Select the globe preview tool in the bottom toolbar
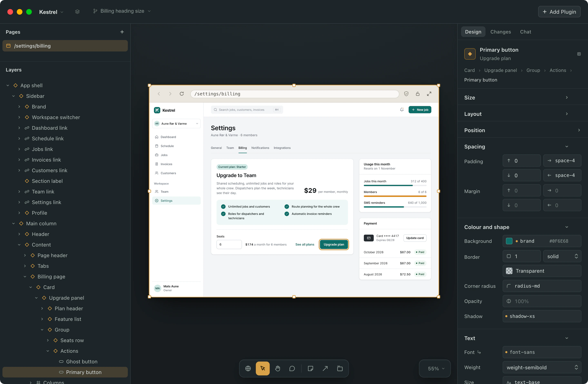This screenshot has height=384, width=588. click(x=248, y=368)
